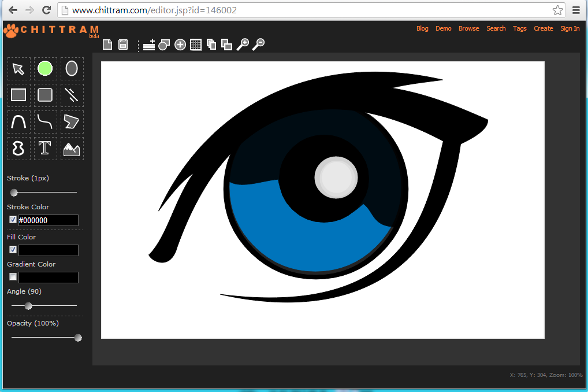Click the save document icon

(x=123, y=45)
